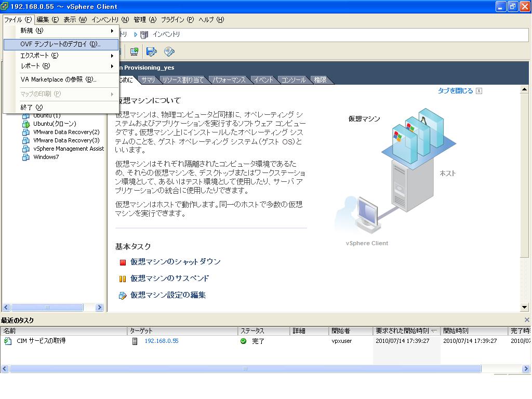Click the migrate virtual machine toolbar icon

point(135,51)
